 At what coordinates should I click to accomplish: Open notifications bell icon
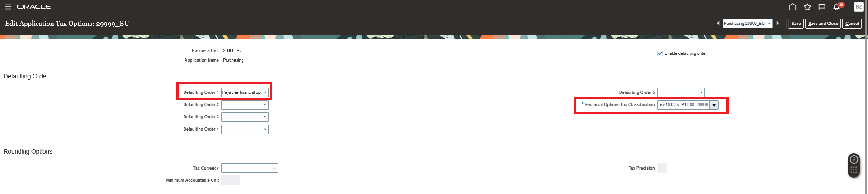pyautogui.click(x=837, y=7)
